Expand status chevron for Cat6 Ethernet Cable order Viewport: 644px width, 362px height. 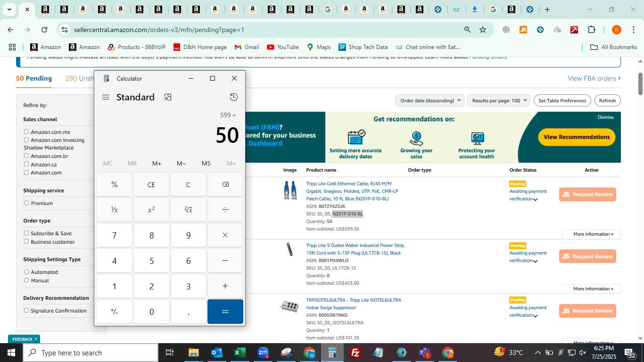click(x=535, y=199)
